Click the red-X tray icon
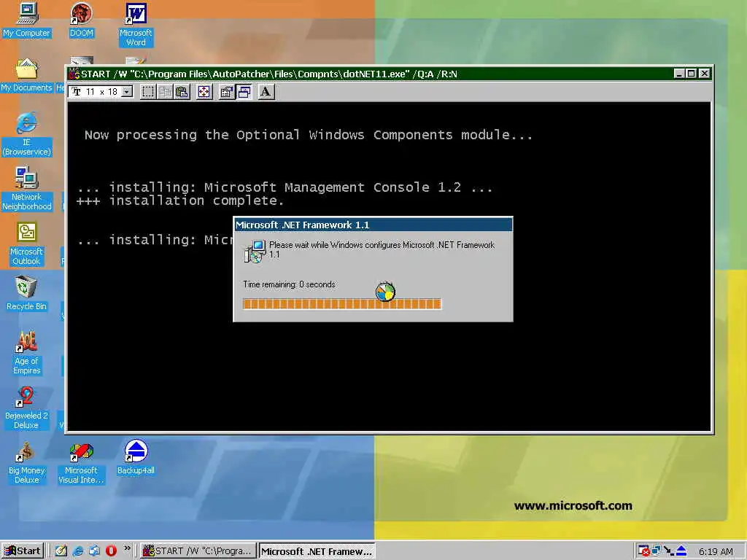 [643, 551]
